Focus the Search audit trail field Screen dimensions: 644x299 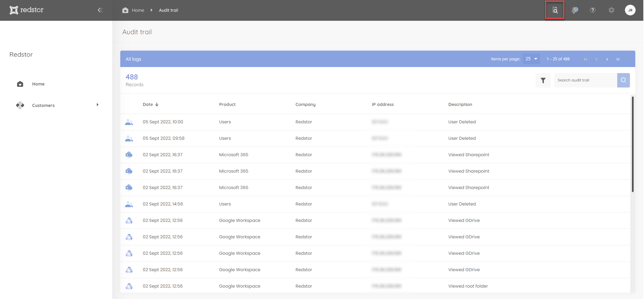coord(586,80)
